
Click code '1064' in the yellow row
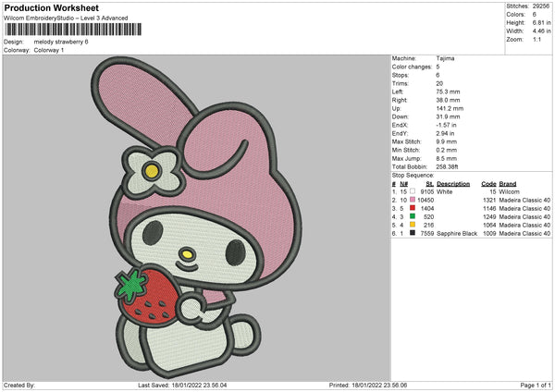point(489,225)
